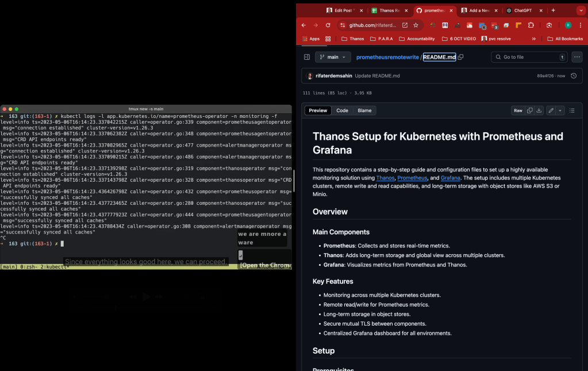Open the pvc resolve bookmark

[496, 39]
